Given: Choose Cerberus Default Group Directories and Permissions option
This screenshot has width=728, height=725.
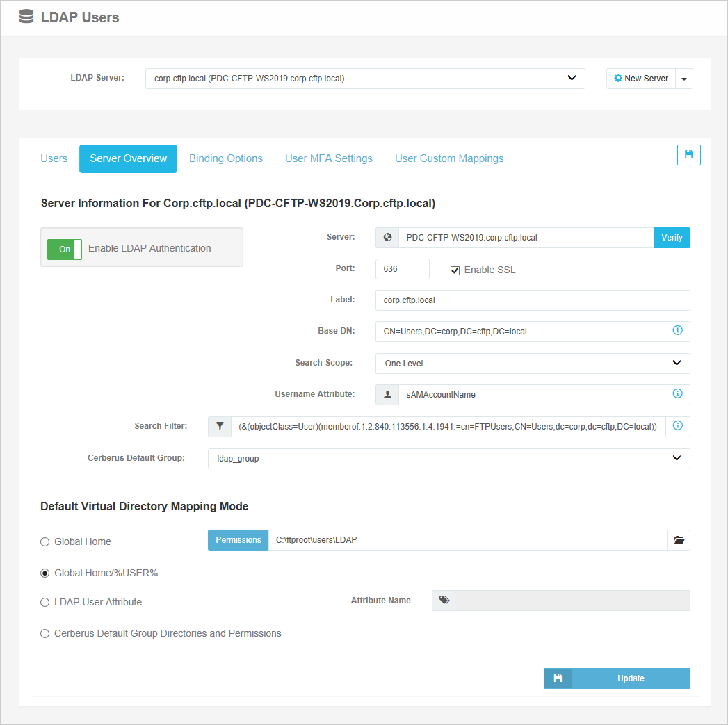Looking at the screenshot, I should pos(45,633).
